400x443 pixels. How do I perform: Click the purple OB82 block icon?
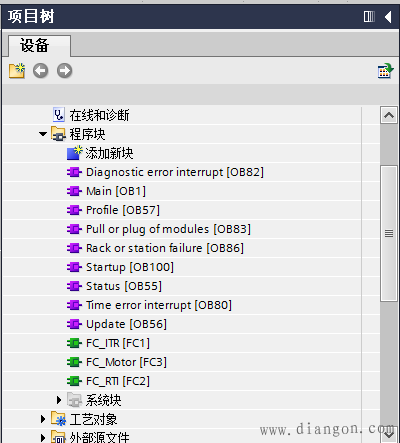(74, 172)
